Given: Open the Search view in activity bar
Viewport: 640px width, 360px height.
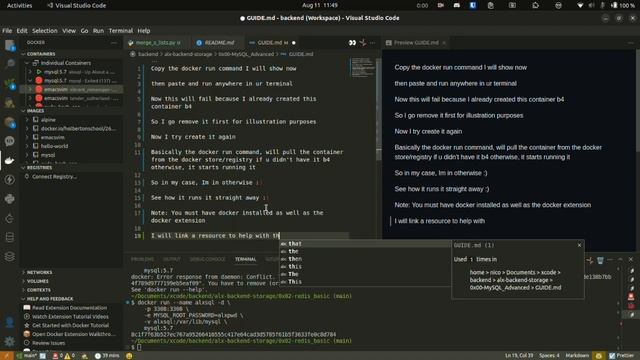Looking at the screenshot, I should 10,64.
